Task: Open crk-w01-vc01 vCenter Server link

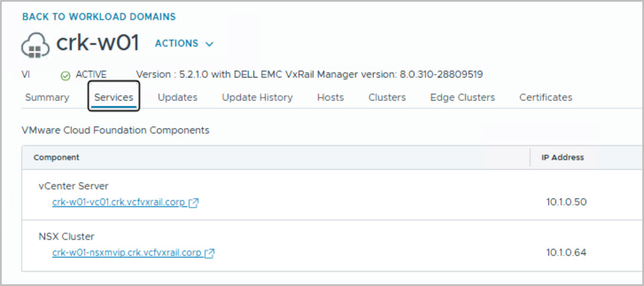Action: pos(119,203)
